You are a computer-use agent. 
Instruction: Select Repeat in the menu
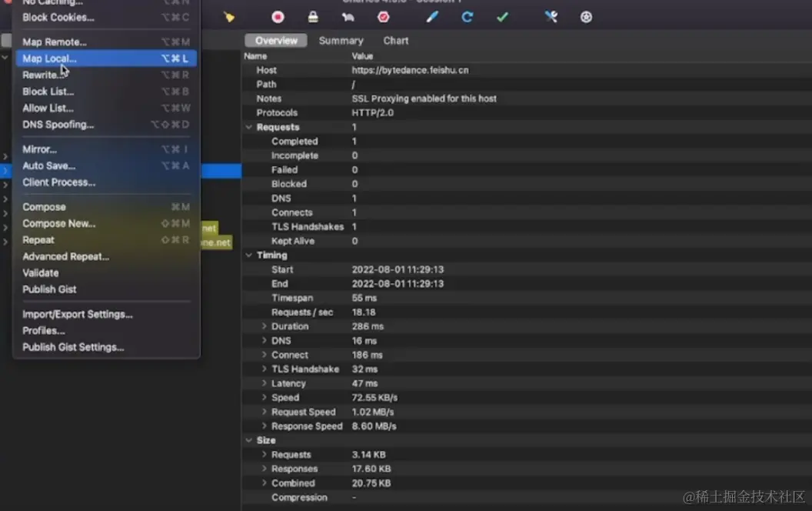tap(106, 240)
